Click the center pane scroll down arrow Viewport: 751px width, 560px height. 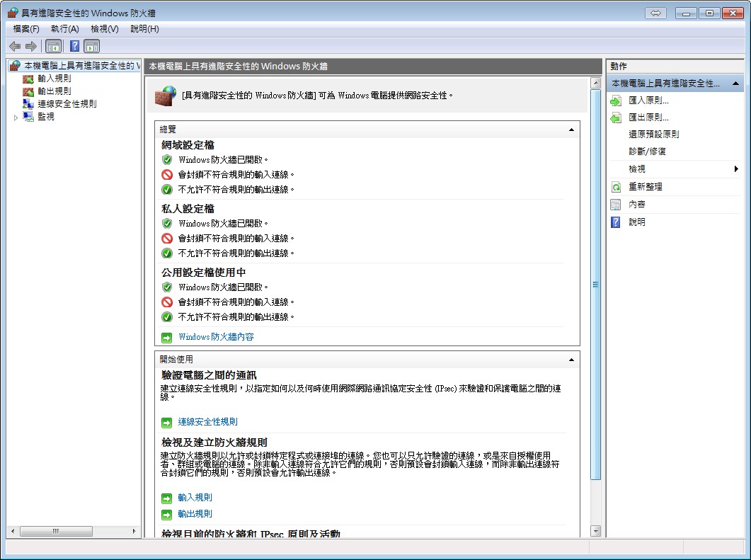point(595,531)
